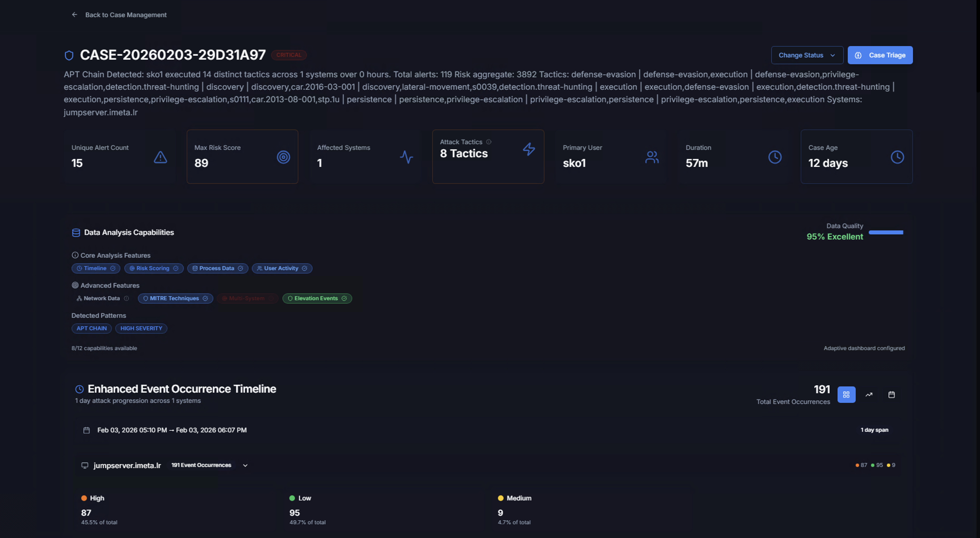Toggle the Timeline capability chip
Viewport: 980px width, 538px height.
click(96, 268)
